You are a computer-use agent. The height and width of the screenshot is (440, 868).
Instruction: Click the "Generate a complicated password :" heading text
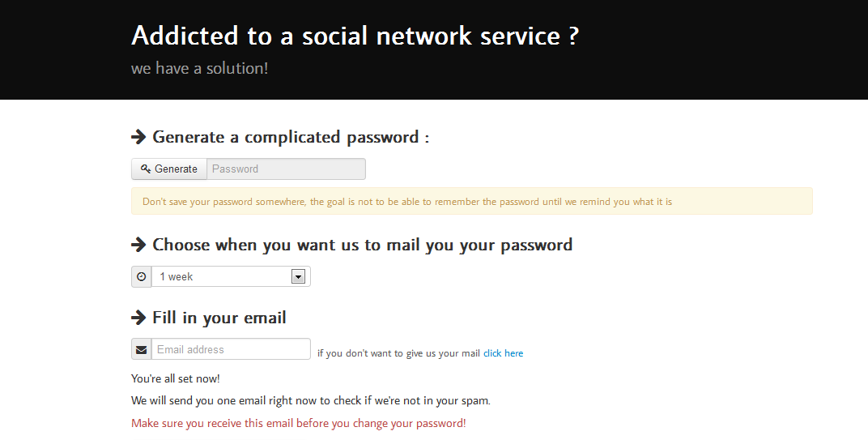291,137
